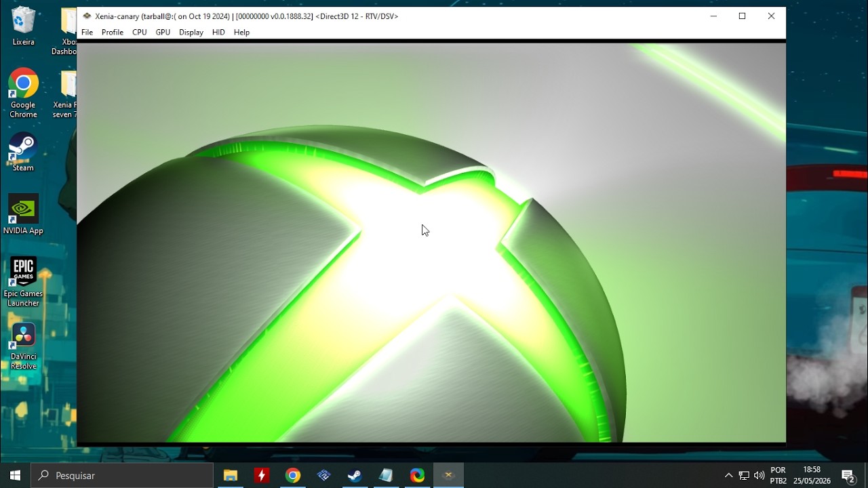Open the network status tray icon
This screenshot has height=488, width=868.
[744, 476]
